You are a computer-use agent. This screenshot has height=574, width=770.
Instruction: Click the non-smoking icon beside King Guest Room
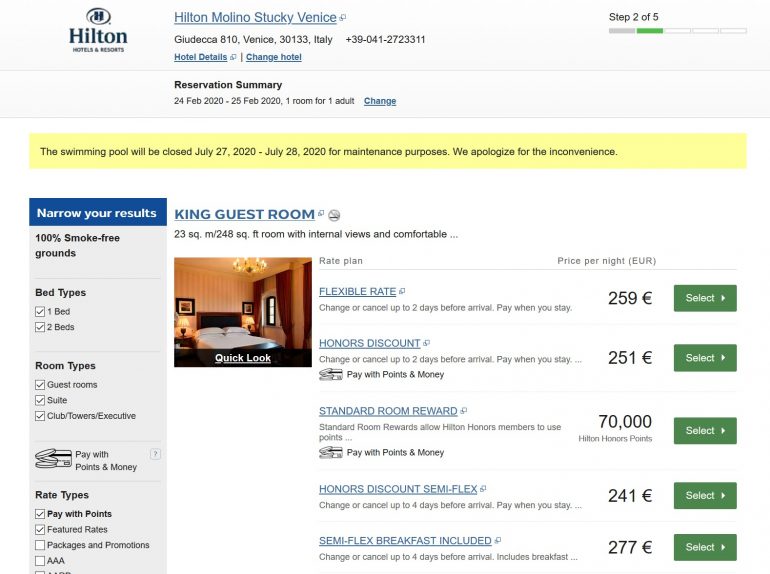[x=334, y=215]
